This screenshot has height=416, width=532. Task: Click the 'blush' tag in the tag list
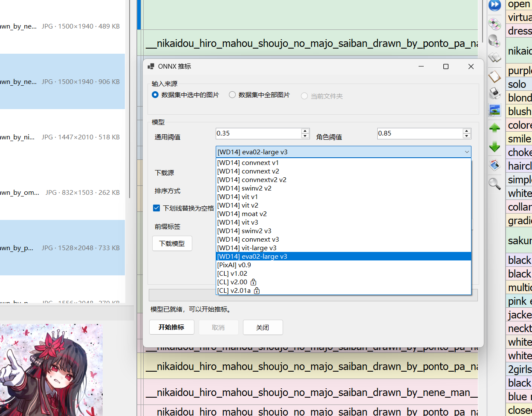click(x=519, y=111)
